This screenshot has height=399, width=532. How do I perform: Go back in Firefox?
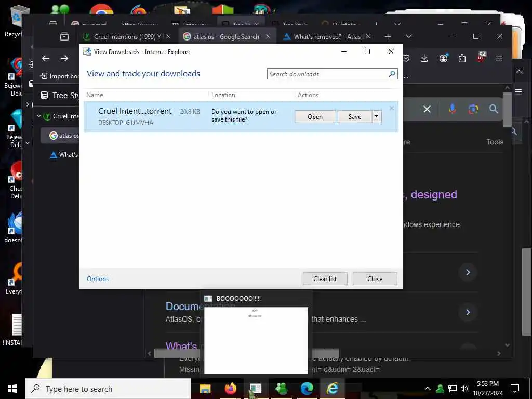46,58
